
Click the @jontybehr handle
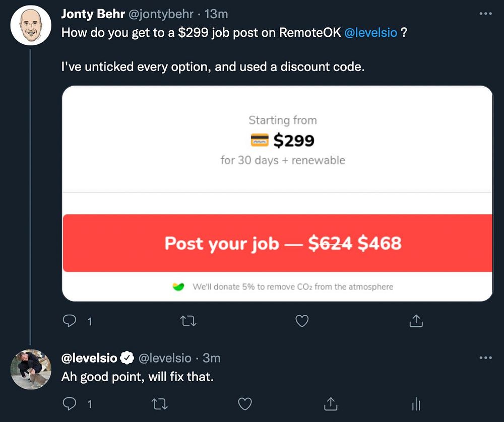161,14
